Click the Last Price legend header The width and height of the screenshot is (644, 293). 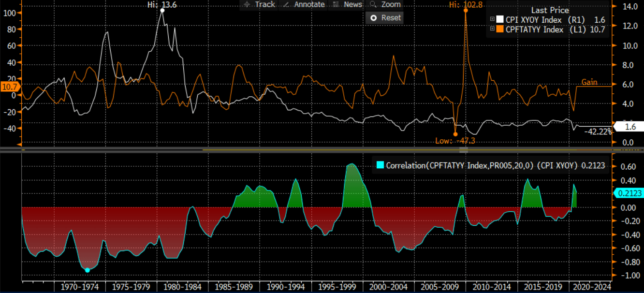(550, 10)
